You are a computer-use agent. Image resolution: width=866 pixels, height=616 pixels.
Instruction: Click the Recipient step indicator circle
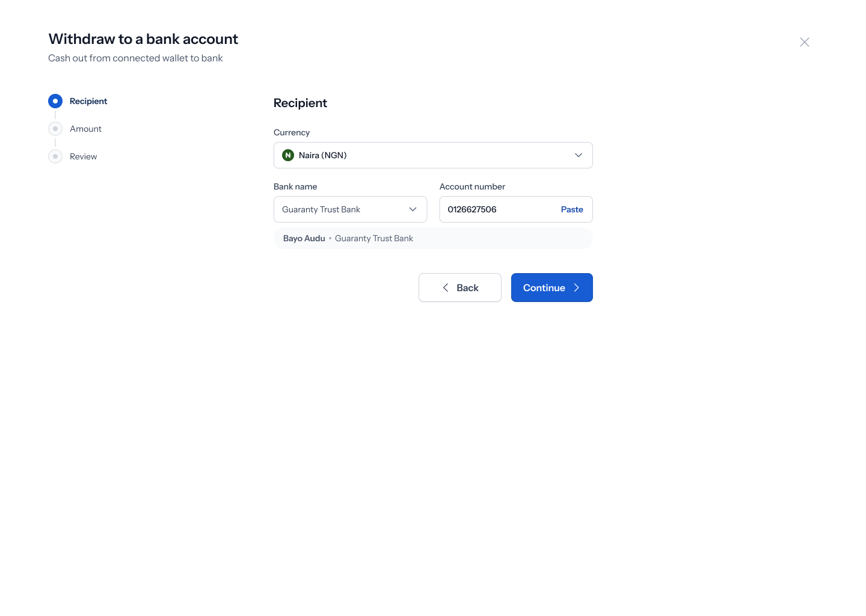55,101
